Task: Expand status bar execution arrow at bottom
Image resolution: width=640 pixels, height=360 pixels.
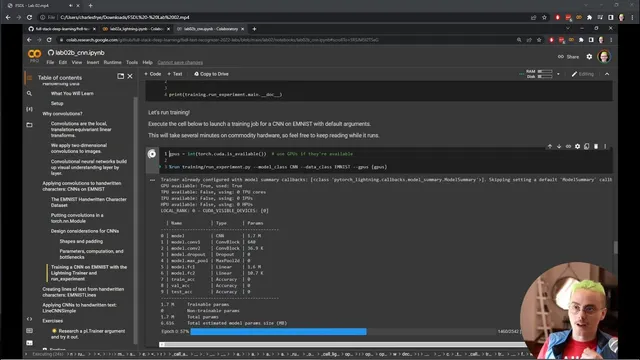Action: 27,354
